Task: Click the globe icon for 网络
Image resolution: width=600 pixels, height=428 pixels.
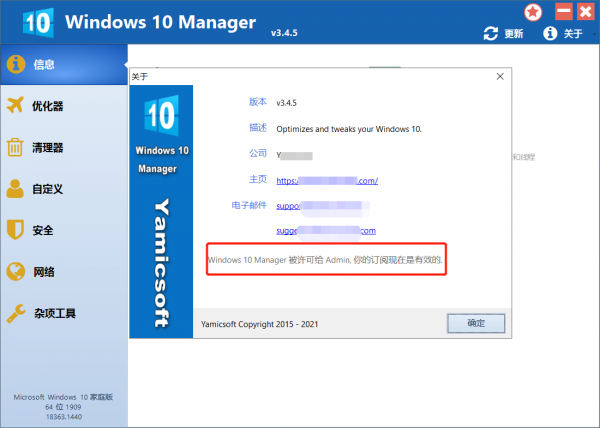Action: click(x=16, y=272)
